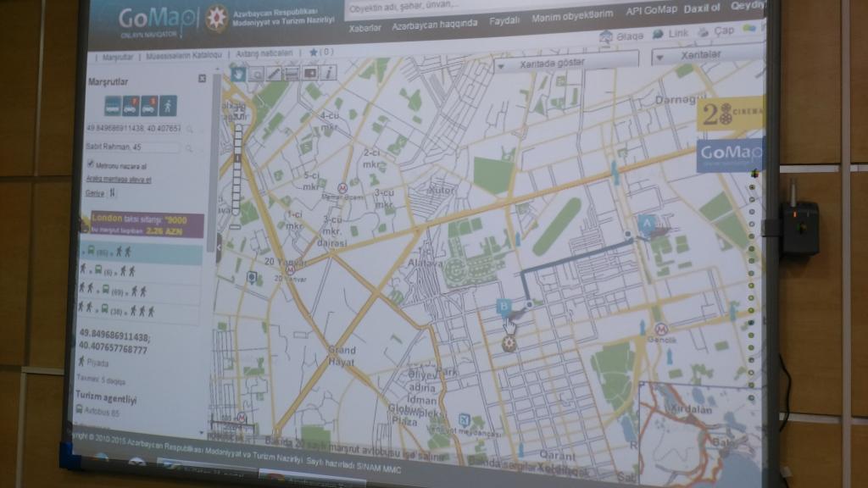
Task: Toggle 'Metronu nəzərə al' checkbox
Action: tap(90, 164)
